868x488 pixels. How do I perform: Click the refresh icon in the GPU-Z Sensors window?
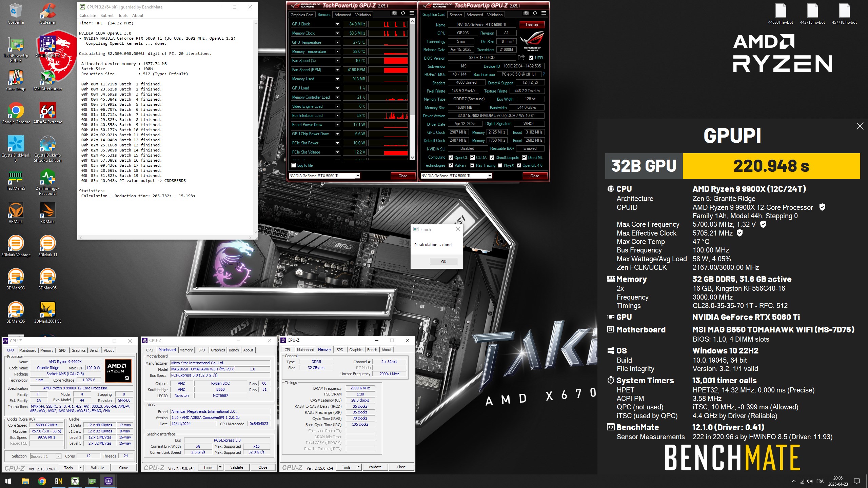point(403,13)
